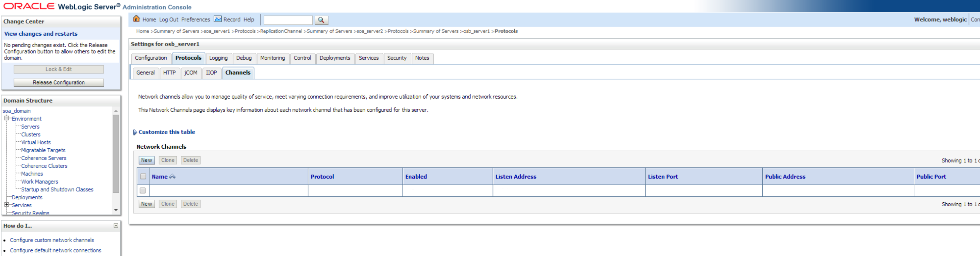Select Servers in Domain Structure tree

[x=30, y=126]
